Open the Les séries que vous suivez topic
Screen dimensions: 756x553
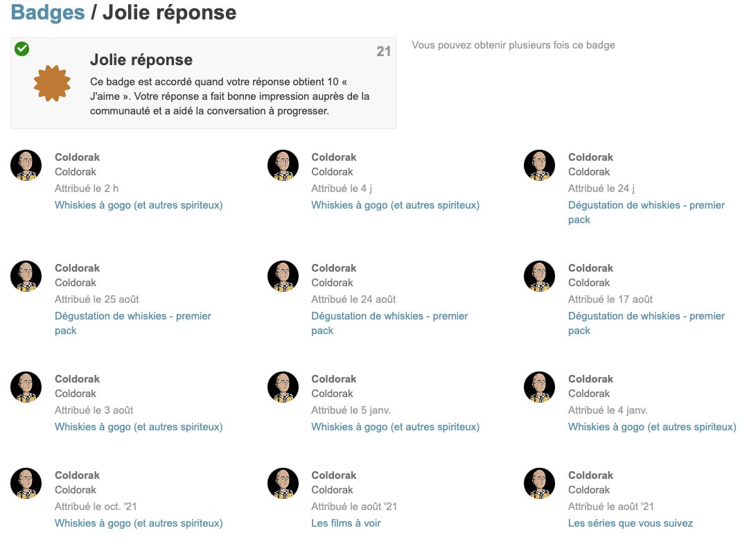(630, 523)
